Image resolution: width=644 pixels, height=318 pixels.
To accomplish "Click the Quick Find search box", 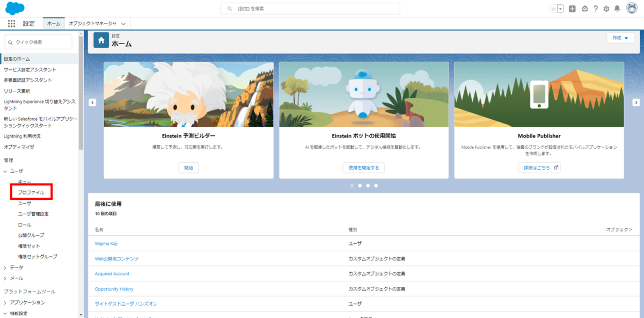I will pos(38,42).
